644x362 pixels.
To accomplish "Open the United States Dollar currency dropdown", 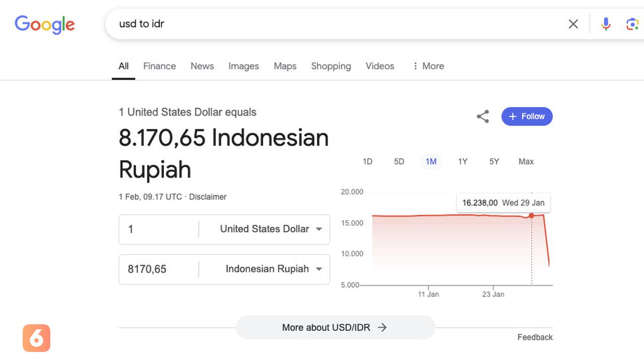I will click(318, 229).
